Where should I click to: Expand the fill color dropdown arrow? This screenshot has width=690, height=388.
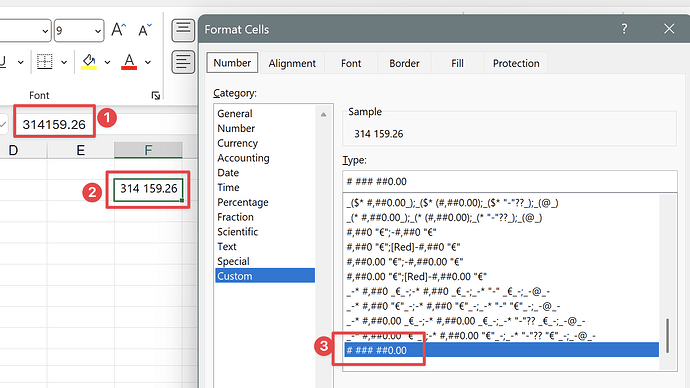107,62
